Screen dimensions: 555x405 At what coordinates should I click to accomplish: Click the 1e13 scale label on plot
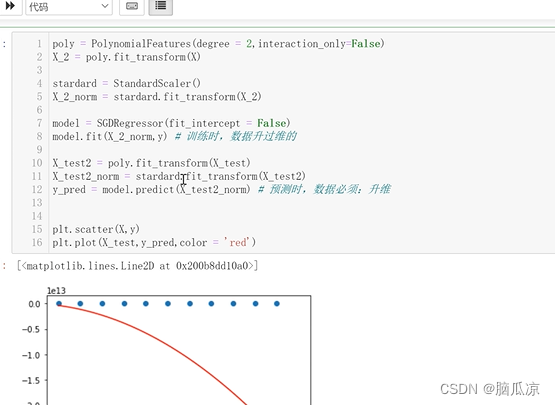click(x=56, y=291)
